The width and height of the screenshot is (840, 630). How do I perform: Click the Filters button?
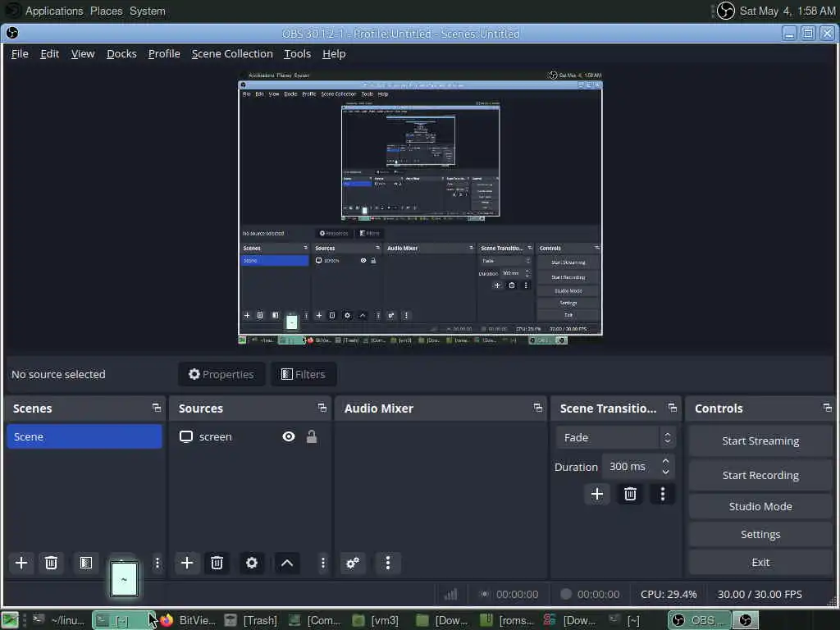tap(304, 374)
